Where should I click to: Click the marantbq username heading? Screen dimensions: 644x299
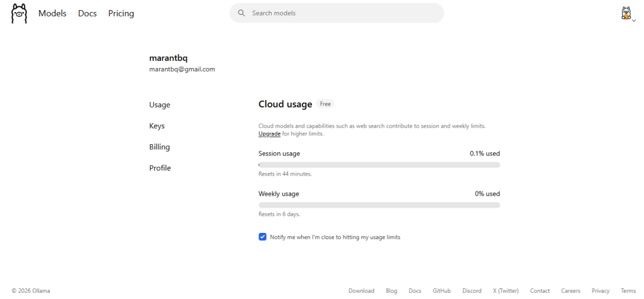tap(169, 58)
